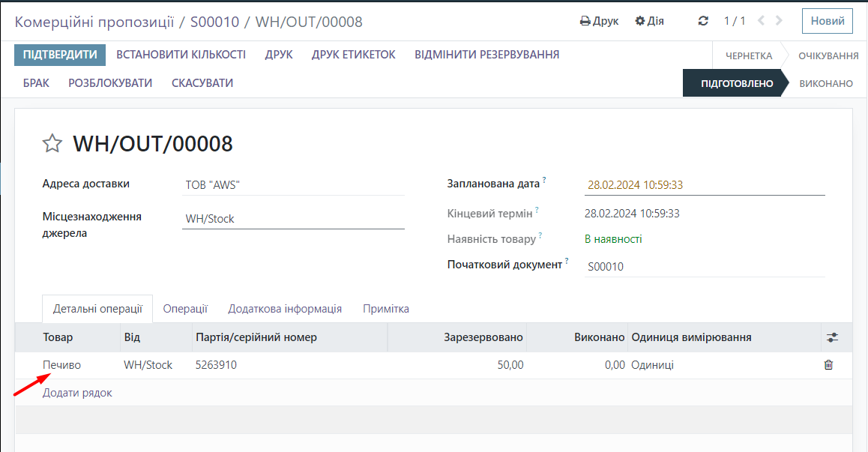Image resolution: width=868 pixels, height=452 pixels.
Task: Open the Друк print menu
Action: [x=599, y=21]
